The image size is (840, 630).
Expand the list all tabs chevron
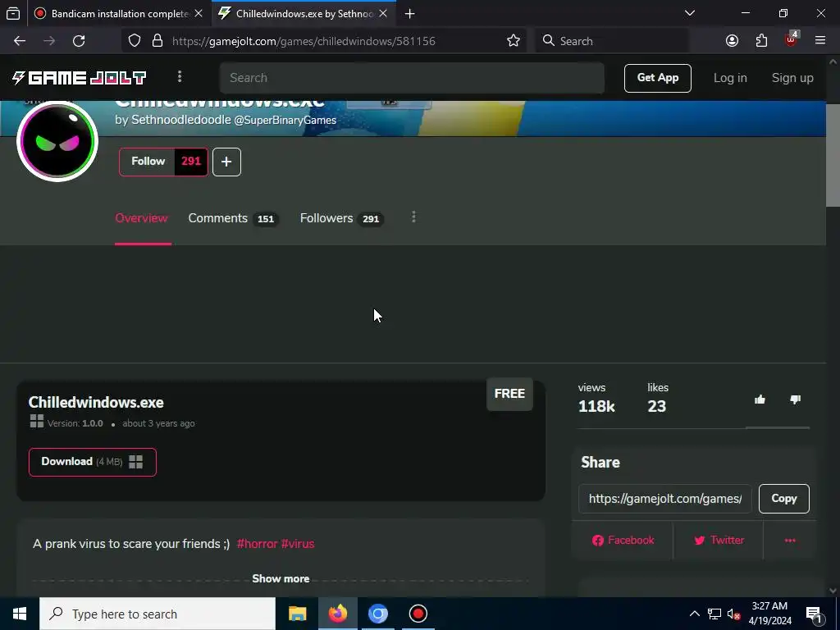[689, 13]
